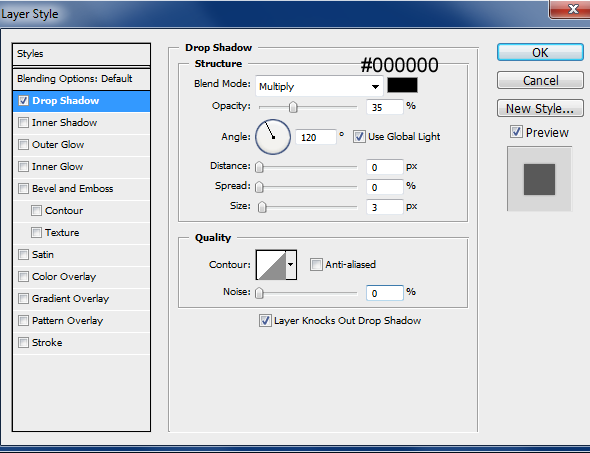This screenshot has width=590, height=453.
Task: Enable the Anti-aliased checkbox
Action: [x=316, y=265]
